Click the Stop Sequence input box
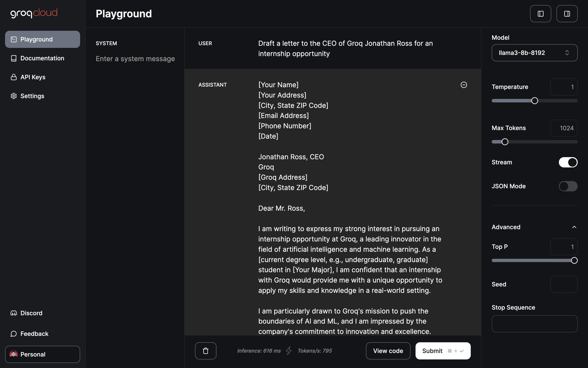 click(x=535, y=324)
